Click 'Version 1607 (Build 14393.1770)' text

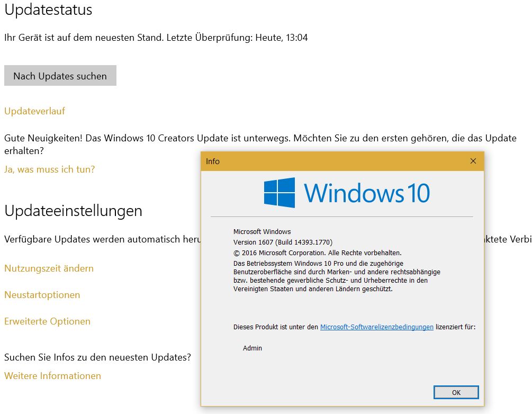pos(283,242)
